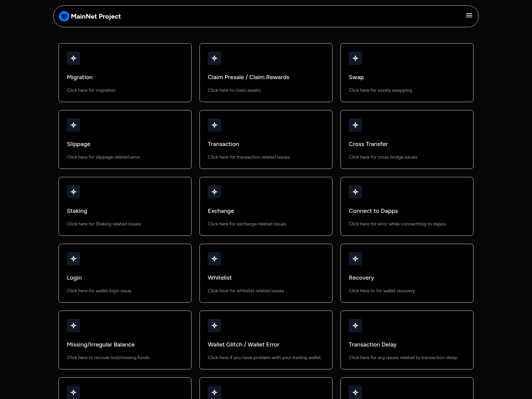Image resolution: width=532 pixels, height=399 pixels.
Task: Click here for cross bridge issues link
Action: [x=383, y=157]
